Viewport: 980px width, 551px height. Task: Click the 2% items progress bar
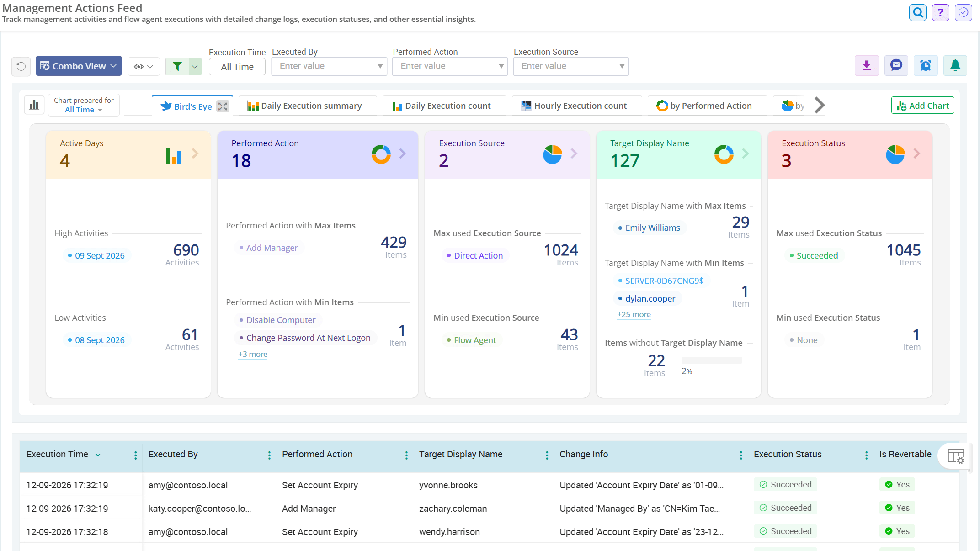tap(711, 360)
